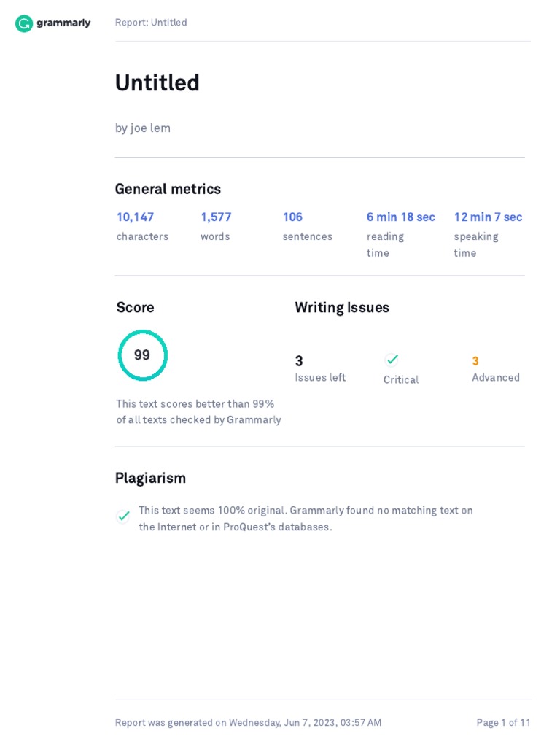
Task: Click the Report: Untitled header text
Action: 151,23
